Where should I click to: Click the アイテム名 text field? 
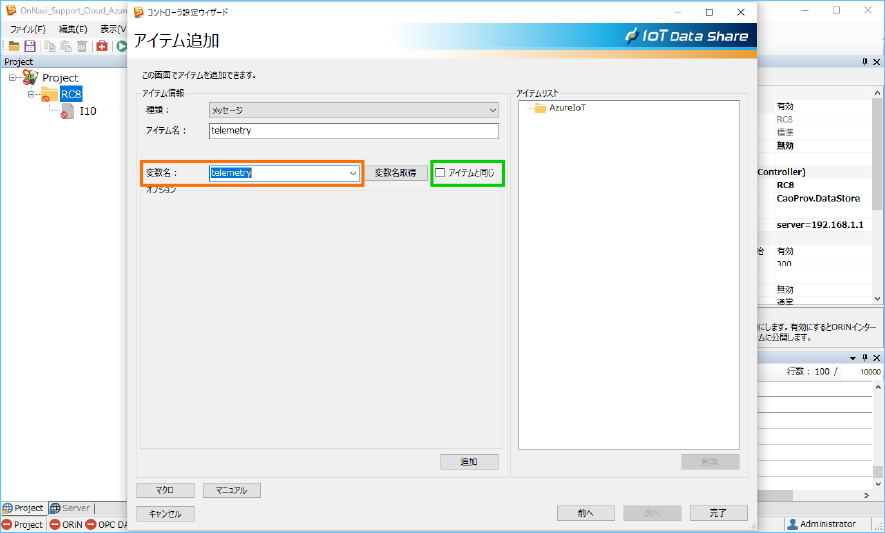pos(353,131)
